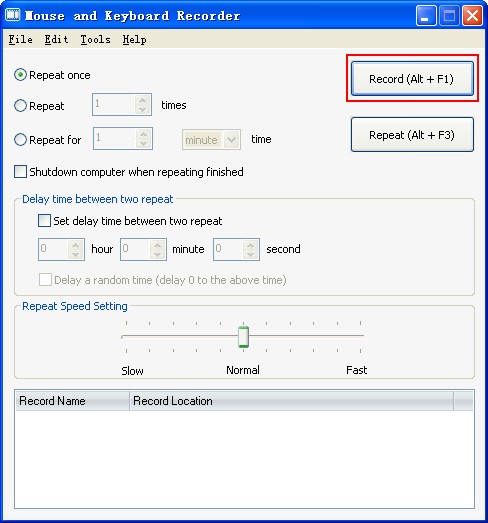Screen dimensions: 488x523
Task: Click the Repeat (Alt + F3) button
Action: [412, 134]
